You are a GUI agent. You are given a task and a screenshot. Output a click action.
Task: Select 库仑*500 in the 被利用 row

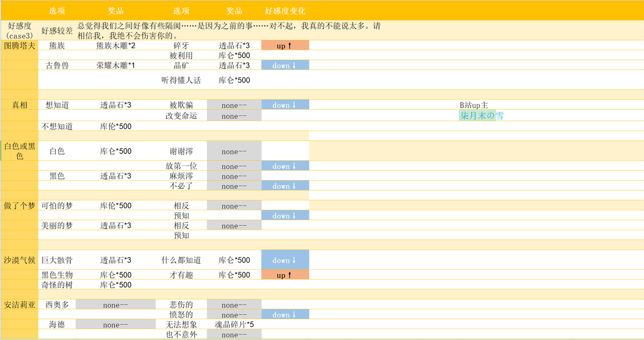coord(234,55)
